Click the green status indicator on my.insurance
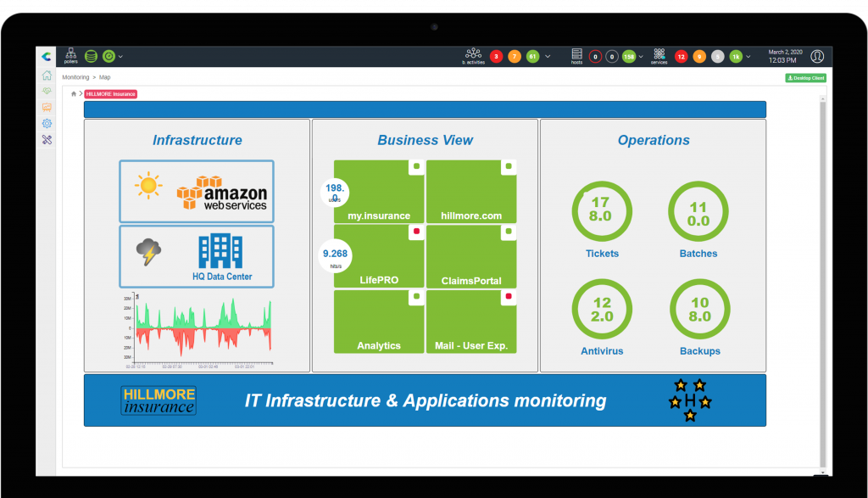 point(416,167)
